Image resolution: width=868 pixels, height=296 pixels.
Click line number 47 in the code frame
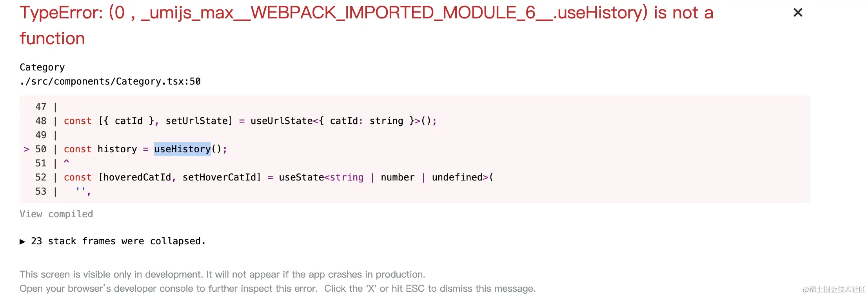(41, 107)
